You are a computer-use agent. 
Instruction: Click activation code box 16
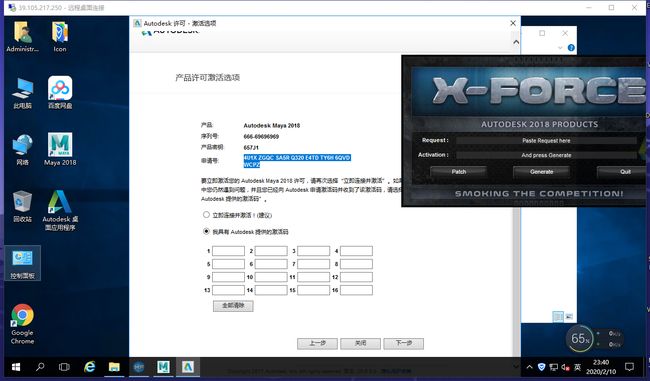pyautogui.click(x=357, y=290)
